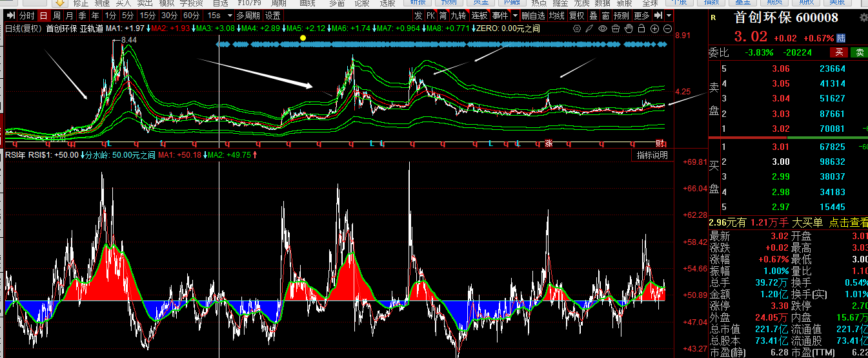Zoom in with the plus circle icon

click(654, 28)
